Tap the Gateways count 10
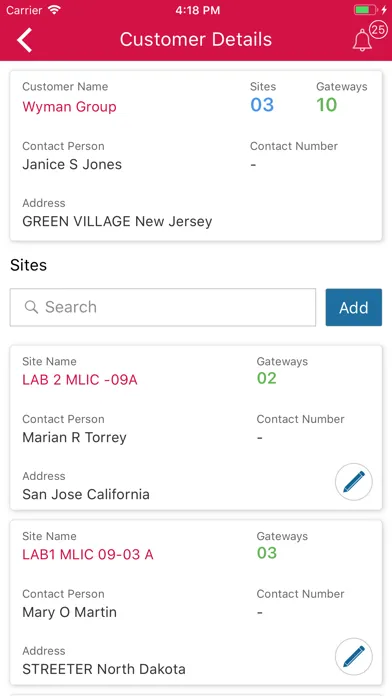This screenshot has width=392, height=696. pos(327,105)
